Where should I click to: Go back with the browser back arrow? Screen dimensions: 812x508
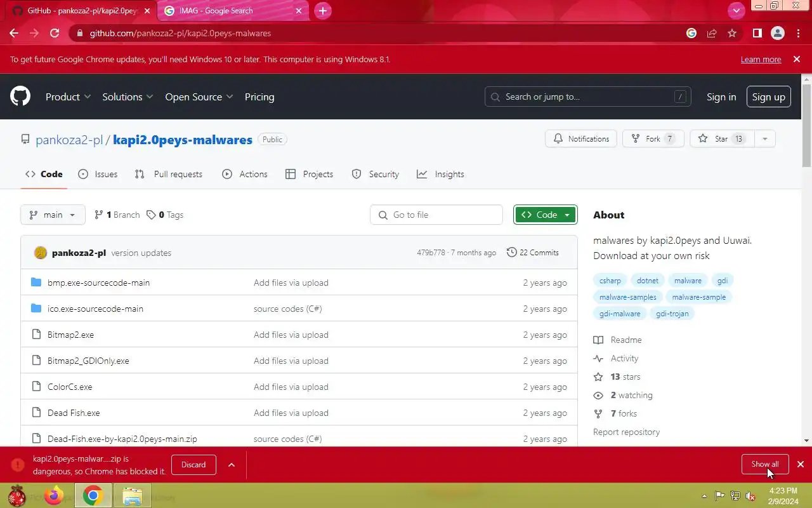[x=14, y=33]
